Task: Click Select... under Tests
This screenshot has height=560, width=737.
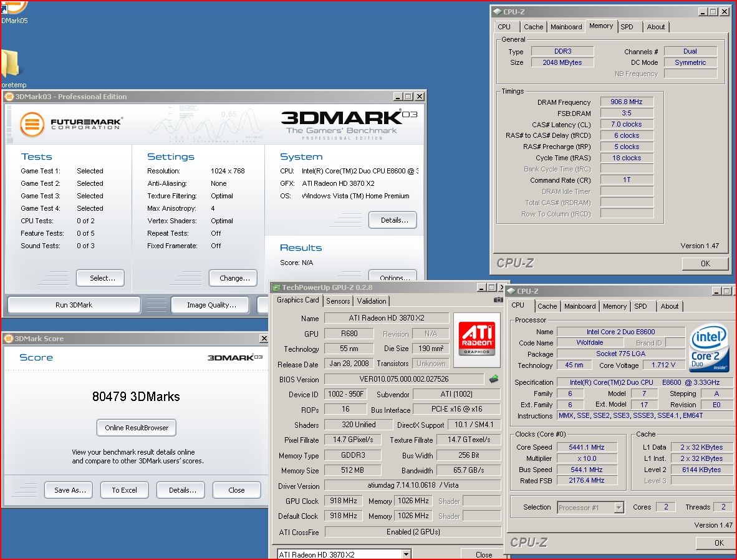Action: 100,278
